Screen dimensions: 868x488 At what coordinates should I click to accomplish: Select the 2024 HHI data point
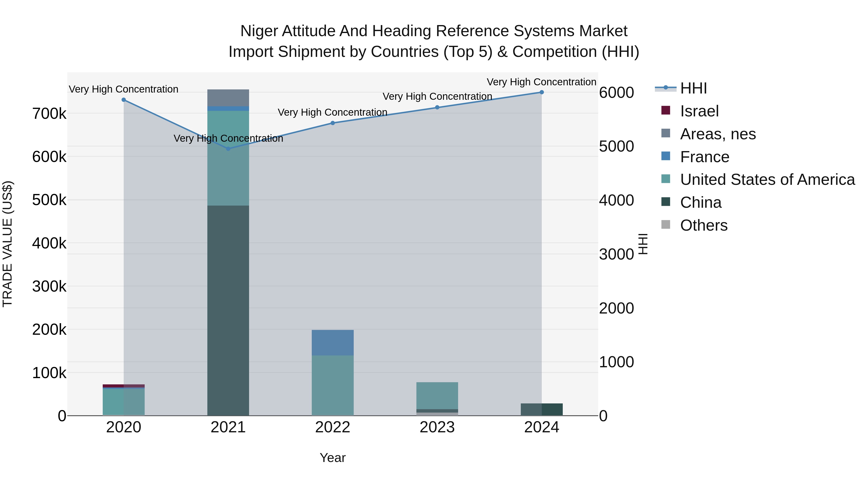(x=542, y=92)
